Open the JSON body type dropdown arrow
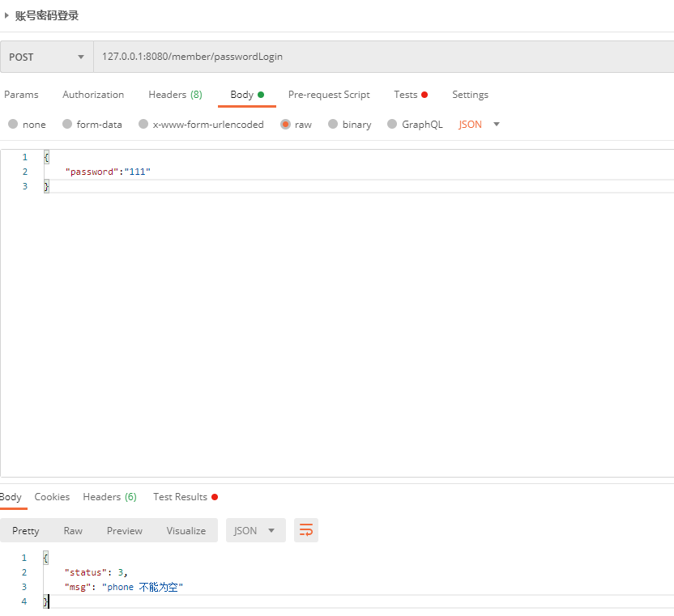674x616 pixels. [x=497, y=124]
